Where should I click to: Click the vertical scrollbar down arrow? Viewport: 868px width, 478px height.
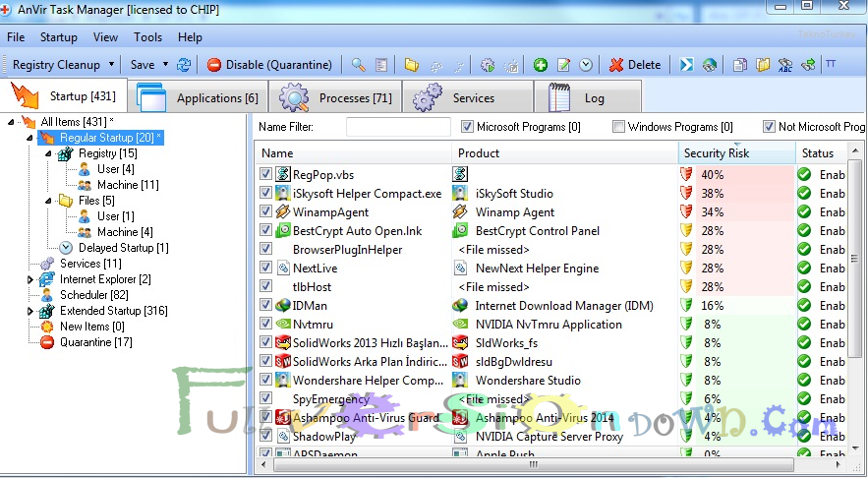click(856, 448)
